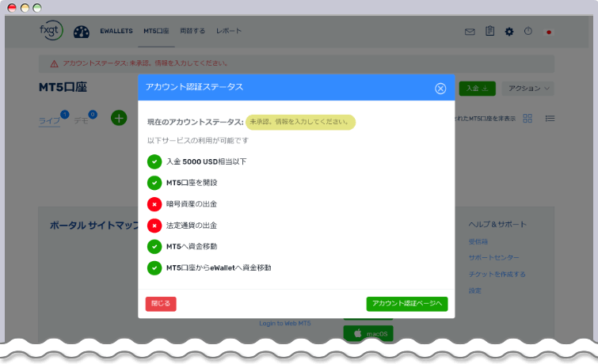Open the dashboard gauge icon

pos(82,32)
